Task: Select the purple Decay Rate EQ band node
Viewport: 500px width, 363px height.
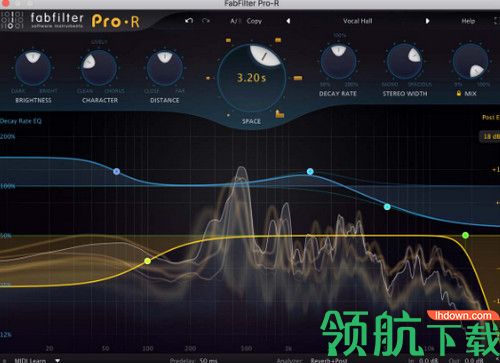Action: coord(116,172)
